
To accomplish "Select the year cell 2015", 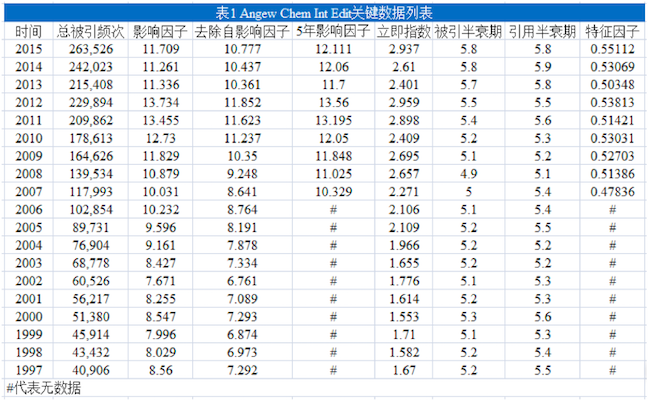I will [x=29, y=49].
